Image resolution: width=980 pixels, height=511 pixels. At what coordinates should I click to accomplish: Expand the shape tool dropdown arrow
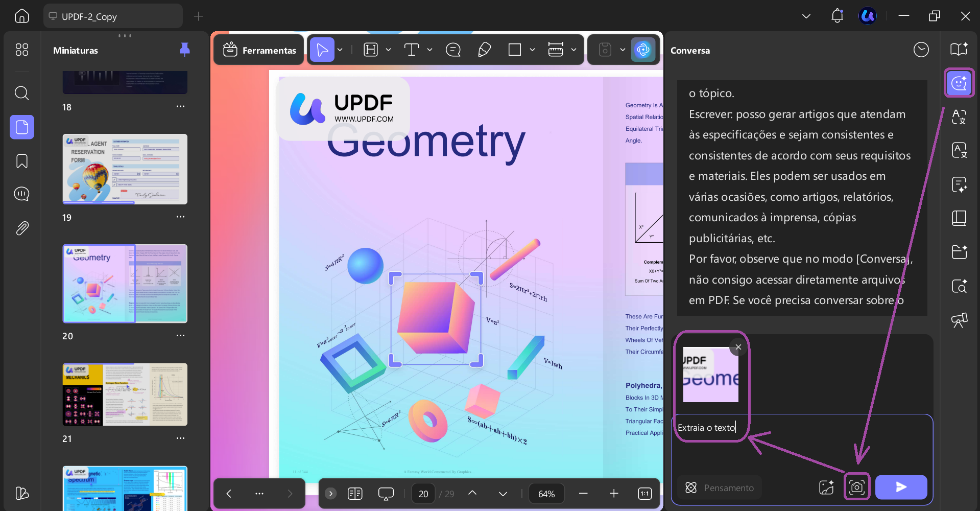click(x=532, y=50)
